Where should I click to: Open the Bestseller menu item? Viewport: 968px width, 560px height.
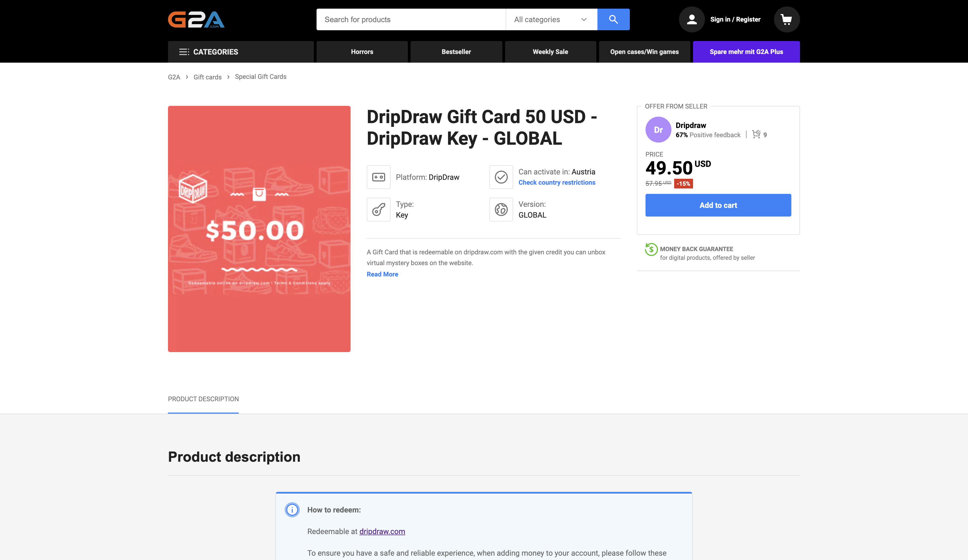[456, 52]
